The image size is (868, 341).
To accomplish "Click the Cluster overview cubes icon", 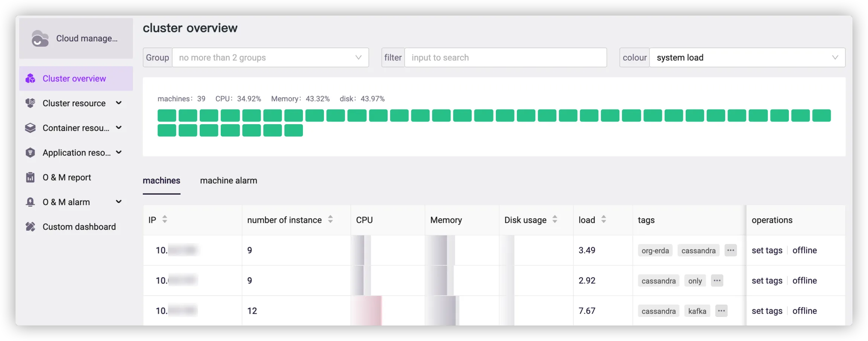I will coord(30,79).
